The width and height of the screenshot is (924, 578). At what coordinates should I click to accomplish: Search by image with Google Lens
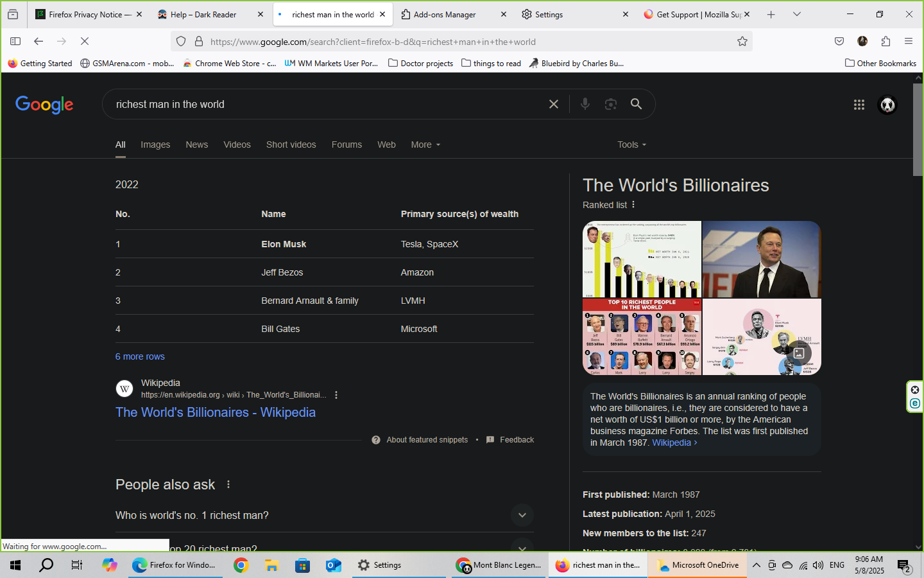[x=611, y=104]
